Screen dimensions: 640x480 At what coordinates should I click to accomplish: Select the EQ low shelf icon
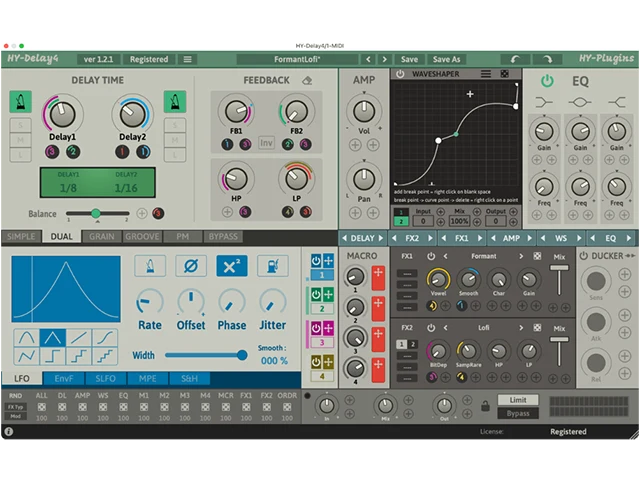click(x=544, y=102)
